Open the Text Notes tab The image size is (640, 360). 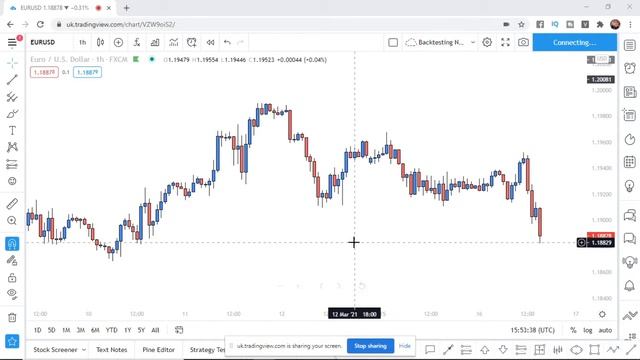111,350
